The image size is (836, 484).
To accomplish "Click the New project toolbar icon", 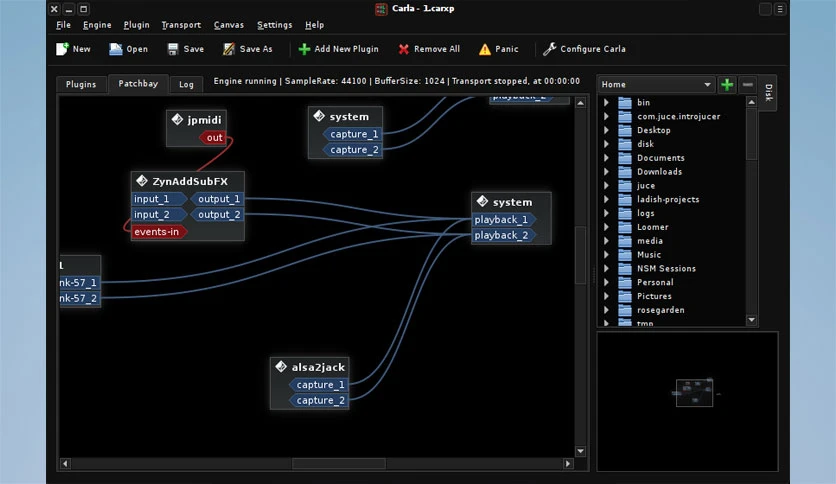I will (x=62, y=49).
